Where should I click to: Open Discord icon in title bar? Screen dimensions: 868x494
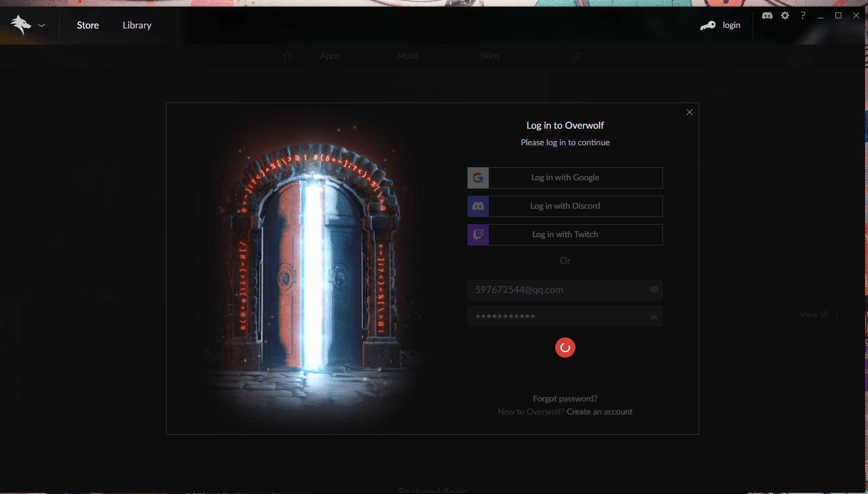click(767, 15)
